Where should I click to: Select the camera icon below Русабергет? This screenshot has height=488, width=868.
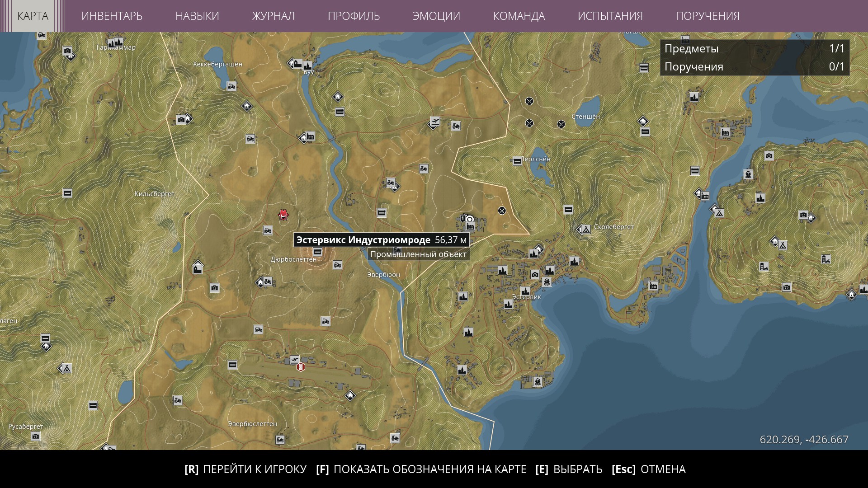pos(36,436)
